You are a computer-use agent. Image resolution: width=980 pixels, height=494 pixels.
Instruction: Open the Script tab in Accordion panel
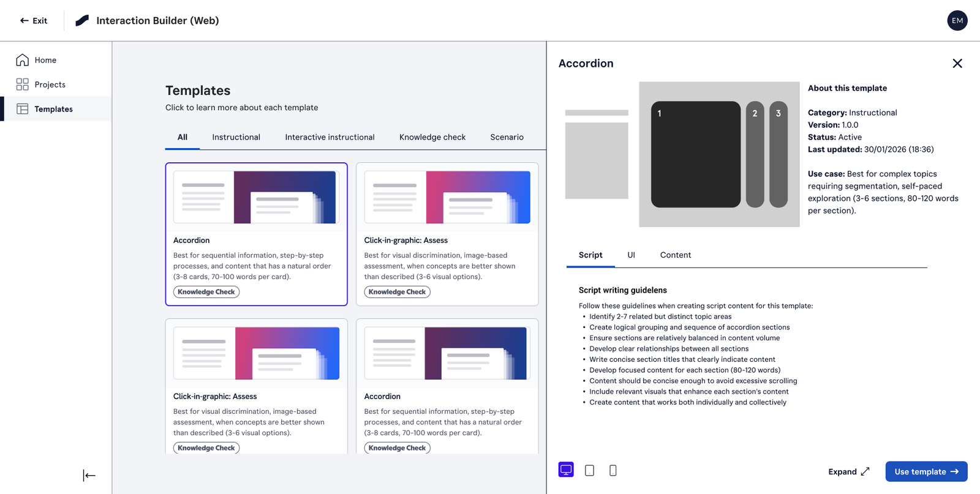click(x=590, y=255)
